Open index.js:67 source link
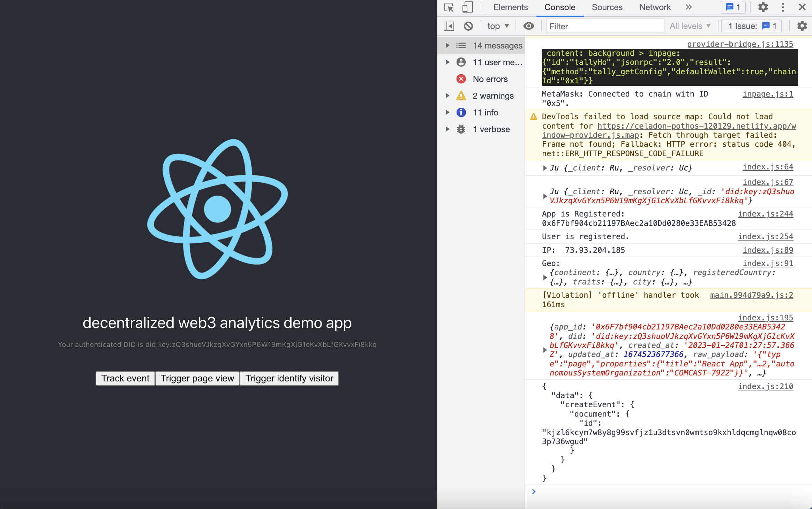Screen dimensions: 812x509 click(x=768, y=182)
